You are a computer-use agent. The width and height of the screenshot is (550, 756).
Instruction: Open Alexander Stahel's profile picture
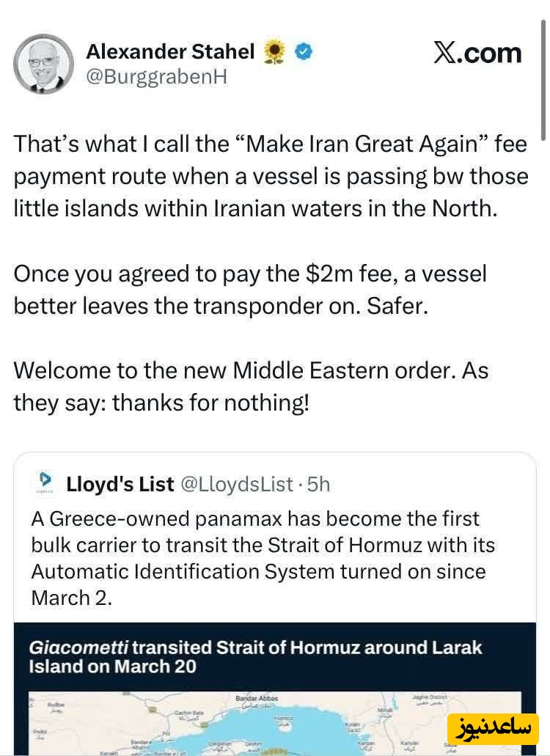click(43, 64)
